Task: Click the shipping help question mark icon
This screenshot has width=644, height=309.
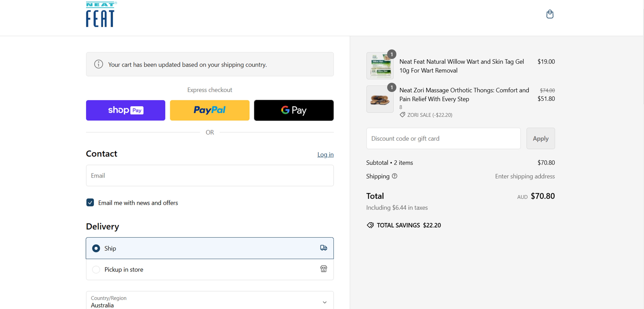Action: point(394,176)
